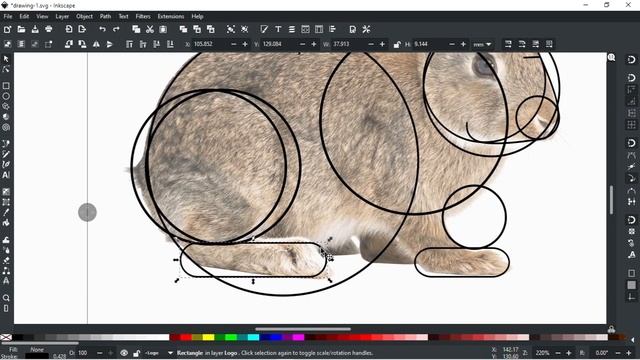Pick yellow swatch from palette
The height and width of the screenshot is (360, 640).
tap(208, 338)
